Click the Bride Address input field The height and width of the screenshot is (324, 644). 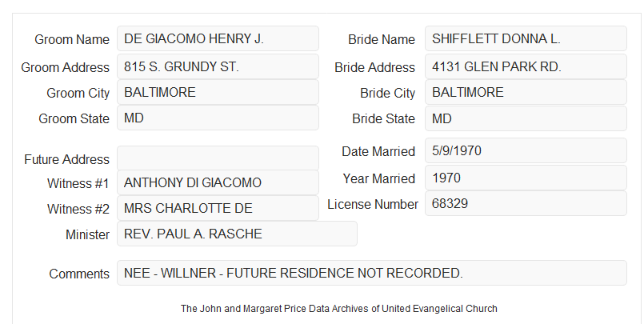[526, 66]
